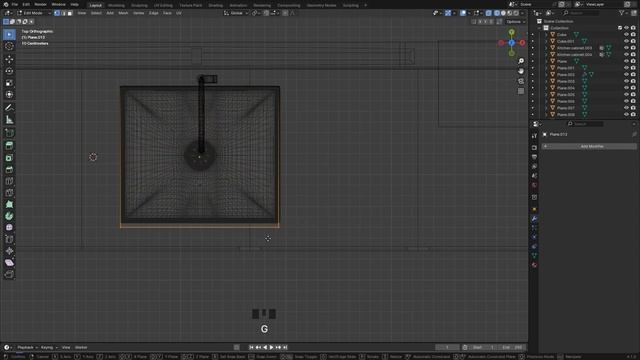Expand the Plane.005 outliner item
This screenshot has height=360, width=640.
point(546,95)
